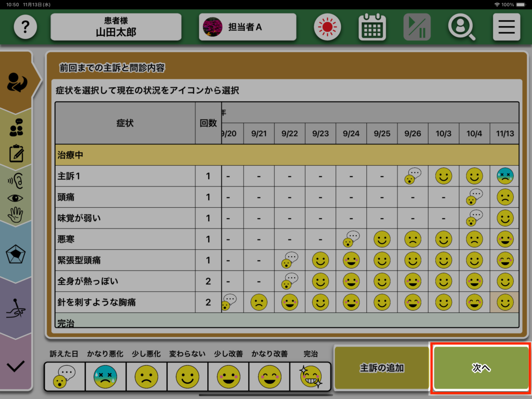Click the red sun icon
This screenshot has height=399, width=532.
327,27
